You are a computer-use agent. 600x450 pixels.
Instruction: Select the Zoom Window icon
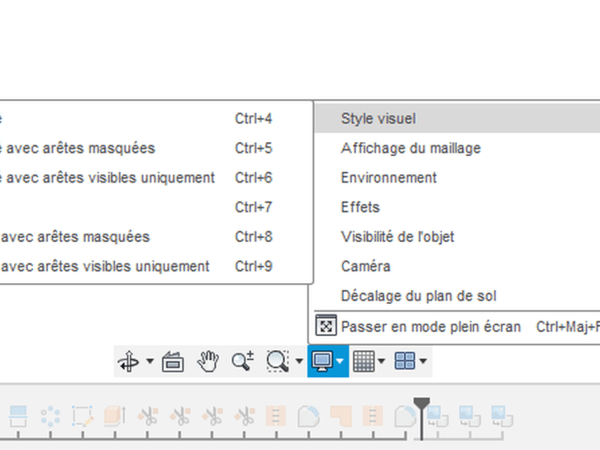click(x=277, y=361)
